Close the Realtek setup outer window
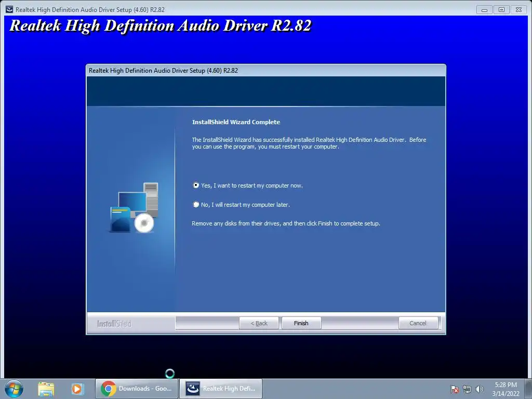The width and height of the screenshot is (532, 399). [519, 10]
